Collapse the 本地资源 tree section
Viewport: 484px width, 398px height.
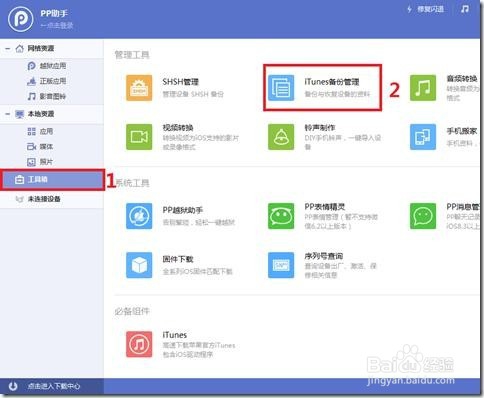pos(7,114)
